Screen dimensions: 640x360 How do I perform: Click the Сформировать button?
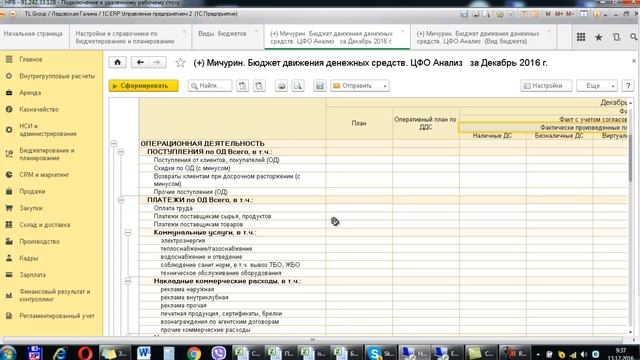tap(144, 86)
